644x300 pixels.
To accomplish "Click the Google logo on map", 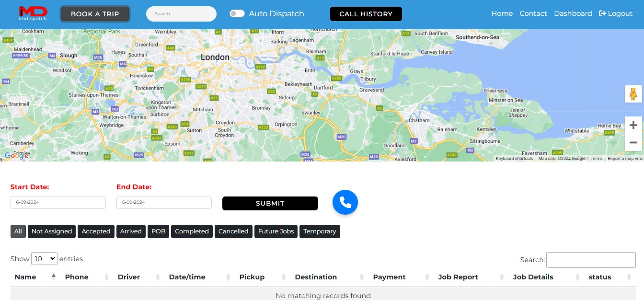I will 16,156.
